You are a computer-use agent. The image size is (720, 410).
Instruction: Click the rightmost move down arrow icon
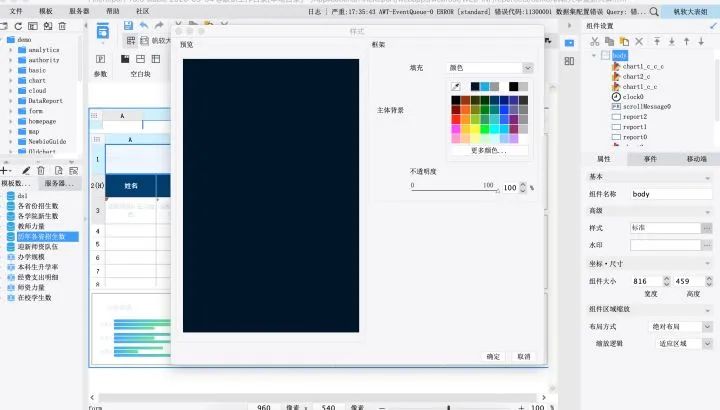pos(701,41)
